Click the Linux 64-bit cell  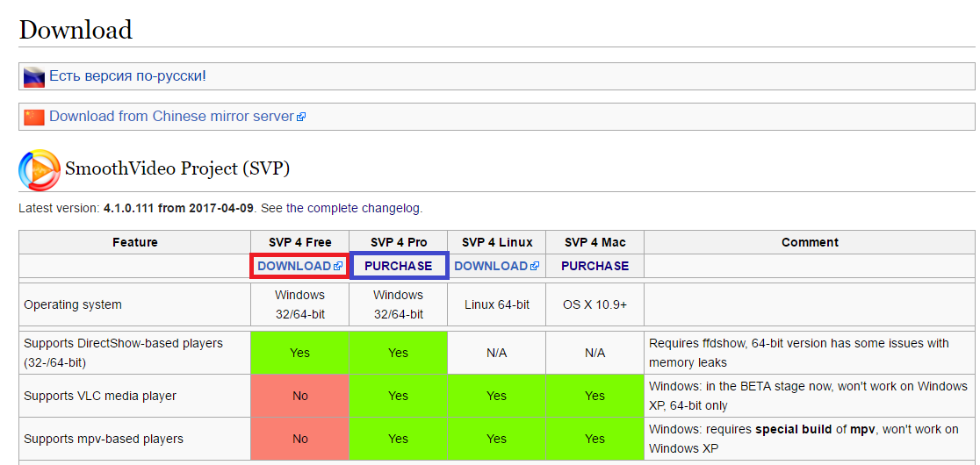[x=497, y=305]
